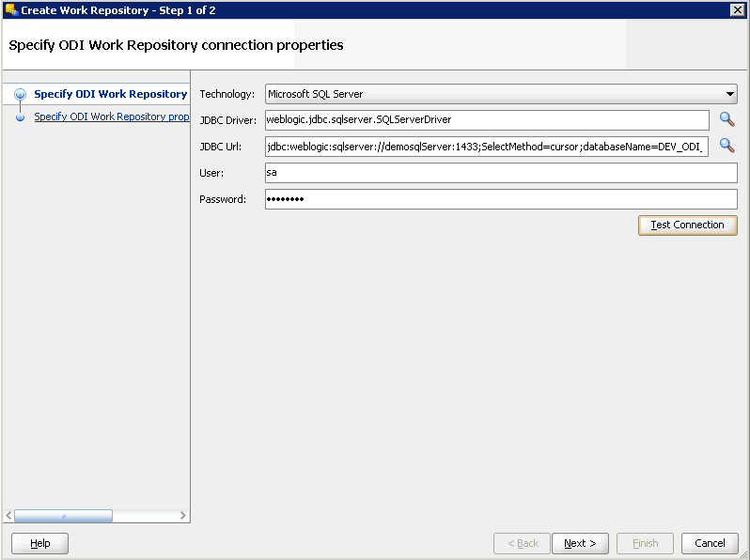This screenshot has width=750, height=560.
Task: Click into the JDBC Url field
Action: pyautogui.click(x=486, y=147)
